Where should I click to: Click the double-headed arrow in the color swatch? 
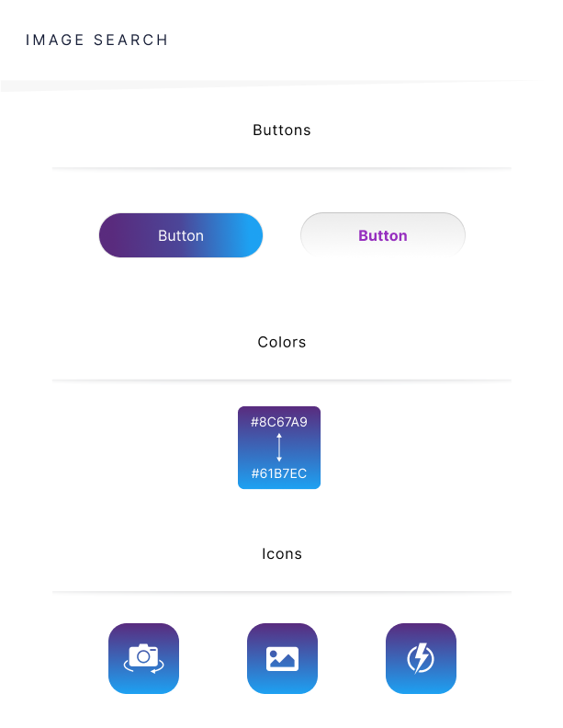point(279,448)
